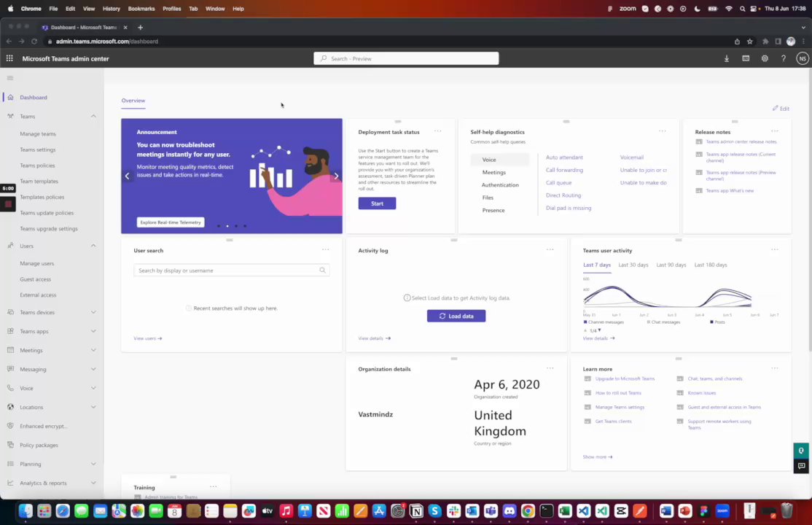
Task: Click the second announcement carousel dot
Action: tap(227, 226)
